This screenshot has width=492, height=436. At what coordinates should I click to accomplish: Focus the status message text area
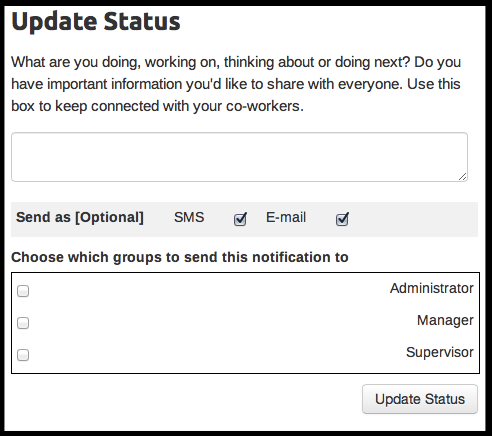[x=239, y=157]
